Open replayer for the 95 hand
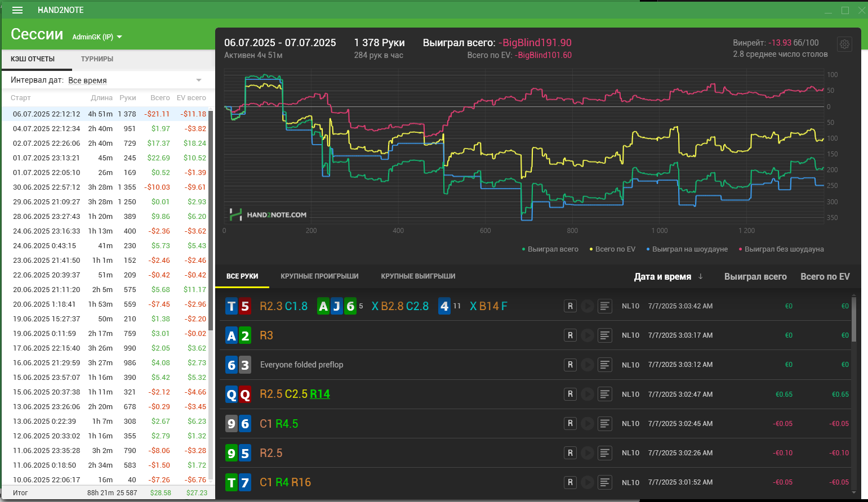The height and width of the screenshot is (502, 868). [570, 452]
